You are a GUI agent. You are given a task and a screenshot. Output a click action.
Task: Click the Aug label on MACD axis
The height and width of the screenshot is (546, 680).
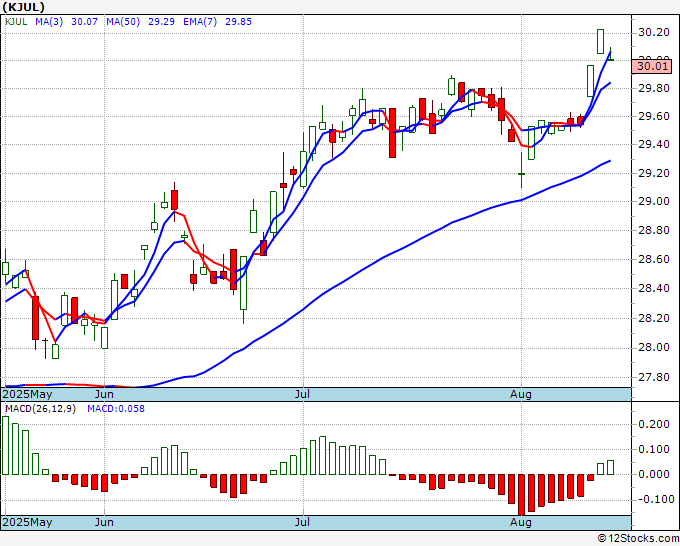(521, 522)
